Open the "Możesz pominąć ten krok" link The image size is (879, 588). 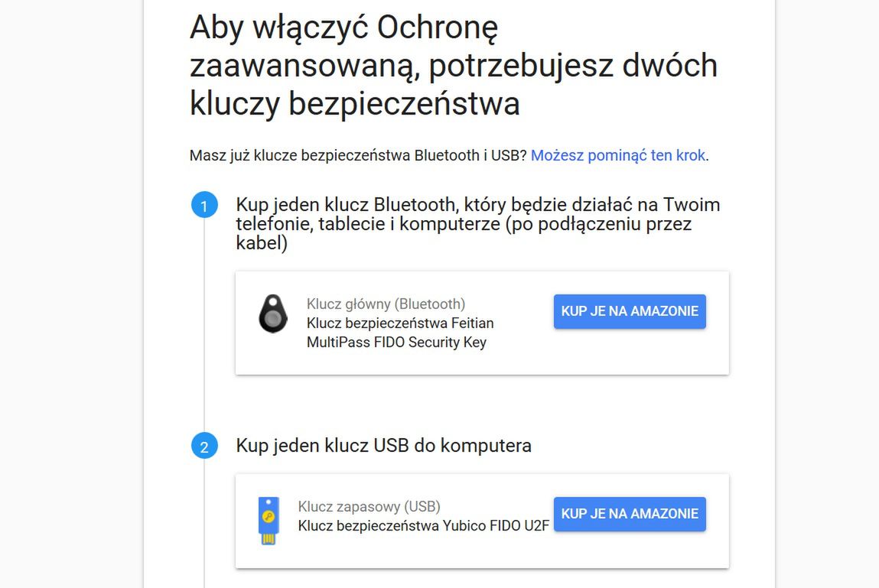tap(618, 155)
